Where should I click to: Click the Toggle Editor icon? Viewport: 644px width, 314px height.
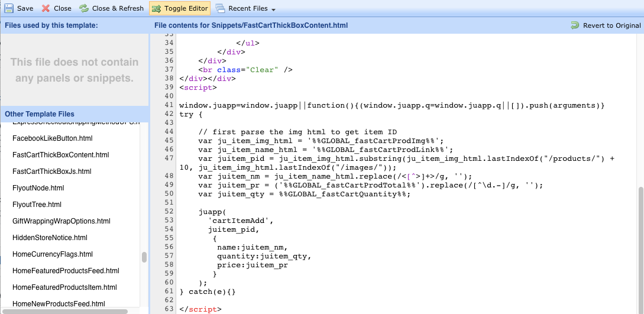pos(156,8)
